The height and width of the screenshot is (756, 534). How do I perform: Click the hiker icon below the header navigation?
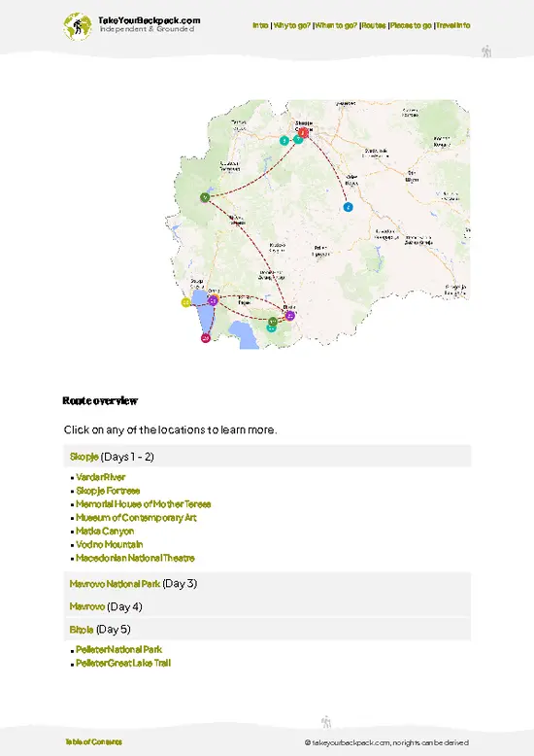tap(486, 52)
